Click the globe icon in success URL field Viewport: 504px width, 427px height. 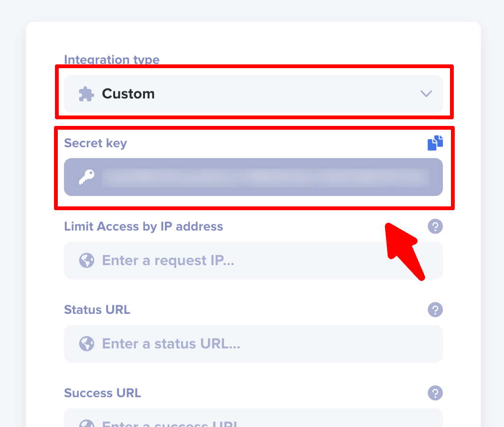tap(86, 423)
